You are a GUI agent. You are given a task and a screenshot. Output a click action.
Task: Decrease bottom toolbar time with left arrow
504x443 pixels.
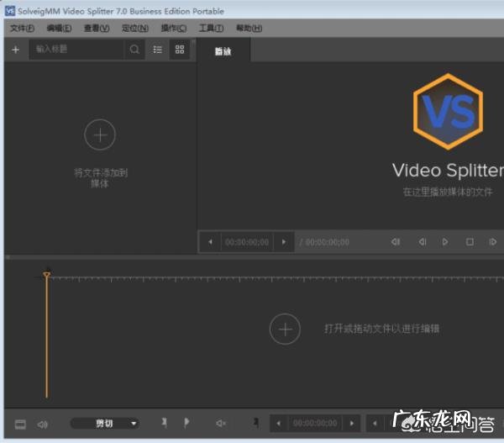278,423
